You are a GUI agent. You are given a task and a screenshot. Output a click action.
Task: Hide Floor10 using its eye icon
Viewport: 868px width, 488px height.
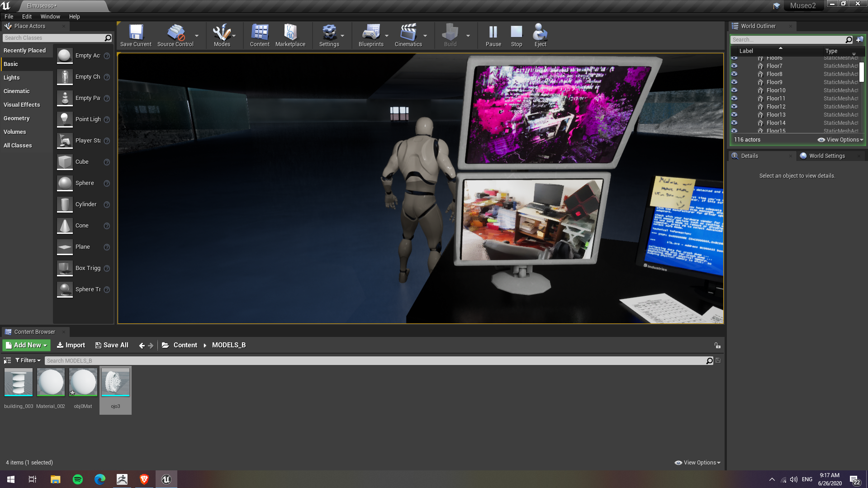(734, 90)
